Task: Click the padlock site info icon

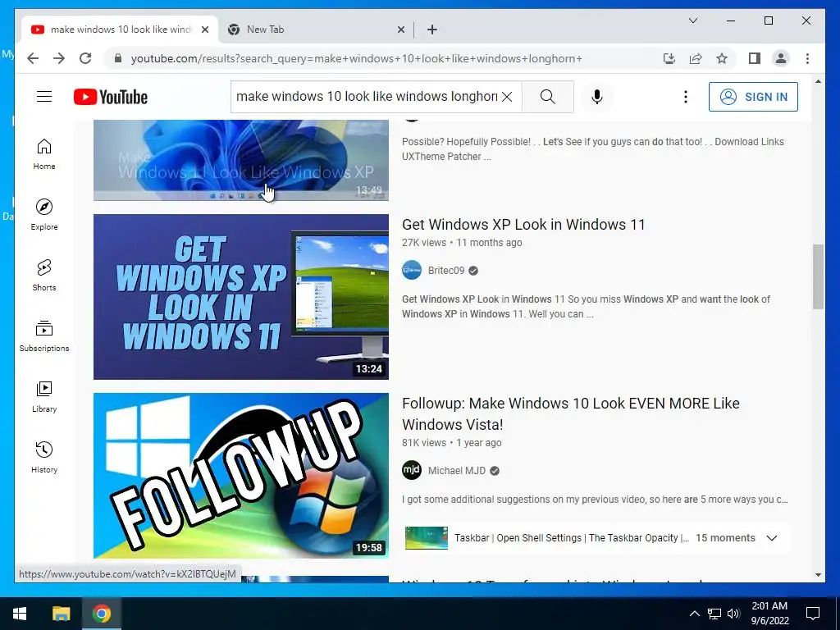Action: coord(118,58)
